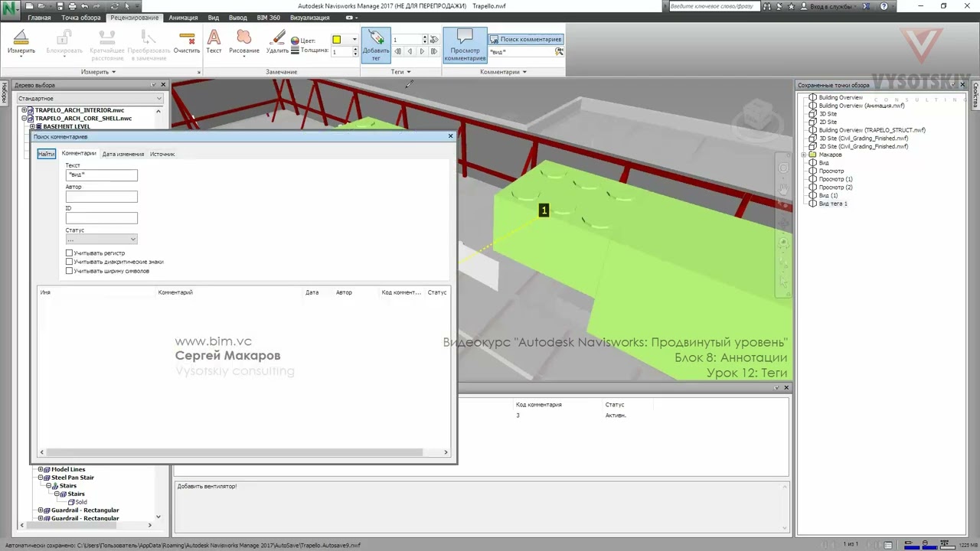Viewport: 980px width, 551px height.
Task: Click the yellow color swatch
Action: point(336,40)
